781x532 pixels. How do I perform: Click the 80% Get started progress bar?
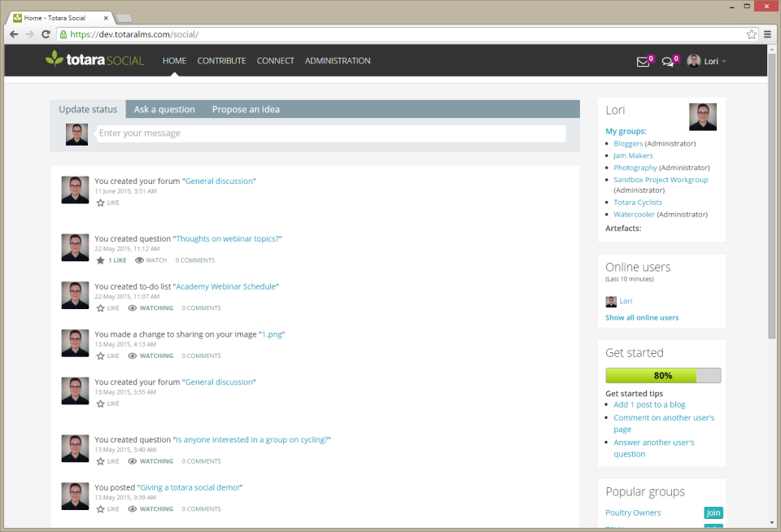[x=663, y=376]
